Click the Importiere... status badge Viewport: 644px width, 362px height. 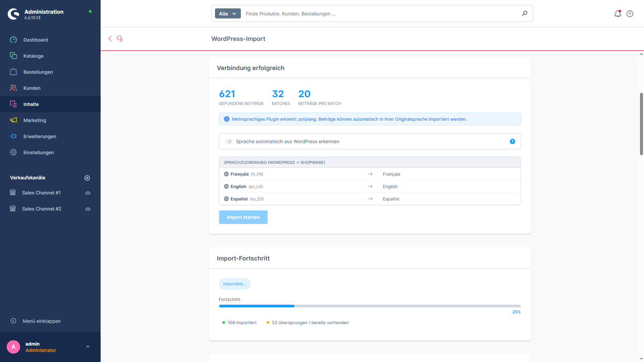tap(235, 284)
